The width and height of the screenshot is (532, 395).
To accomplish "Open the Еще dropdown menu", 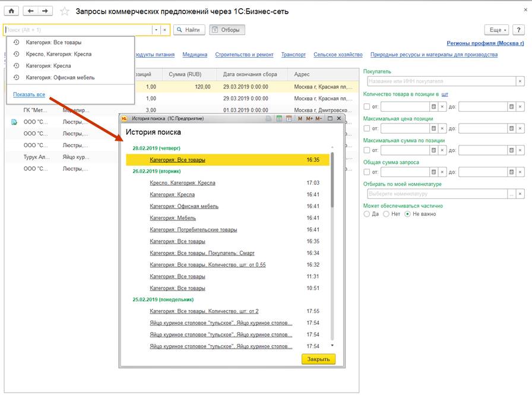I will [496, 30].
